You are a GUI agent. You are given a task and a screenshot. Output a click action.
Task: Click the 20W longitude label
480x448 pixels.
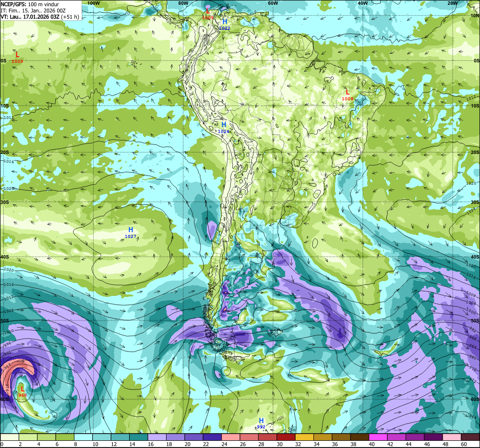click(x=452, y=3)
